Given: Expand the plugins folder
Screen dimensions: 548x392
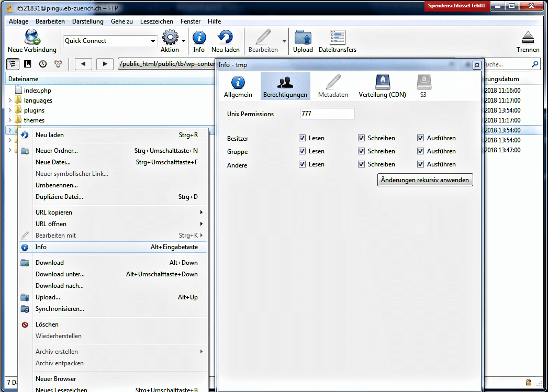Looking at the screenshot, I should click(10, 110).
